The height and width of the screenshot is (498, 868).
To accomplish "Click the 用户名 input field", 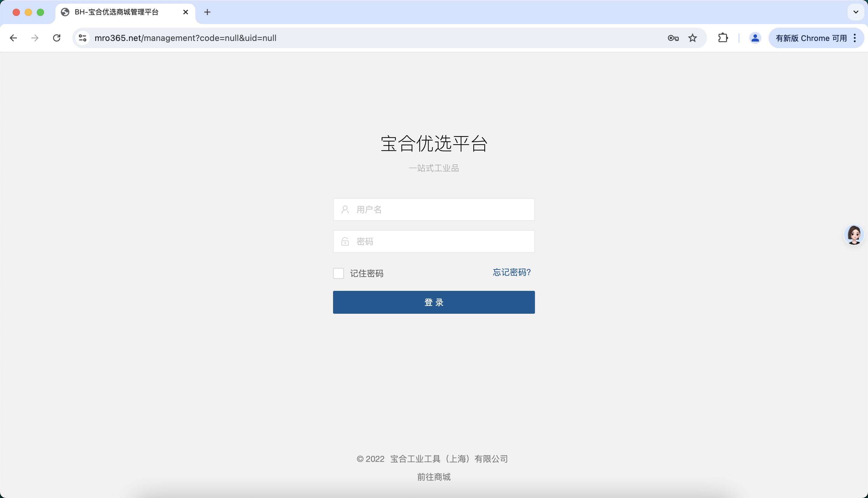I will (434, 210).
